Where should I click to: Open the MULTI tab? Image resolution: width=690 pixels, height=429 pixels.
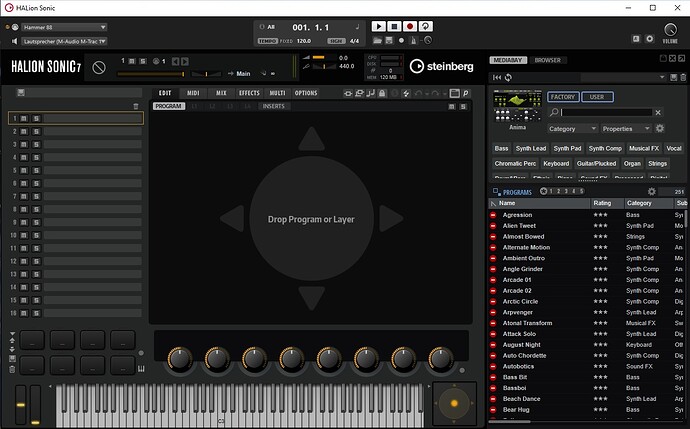point(278,93)
